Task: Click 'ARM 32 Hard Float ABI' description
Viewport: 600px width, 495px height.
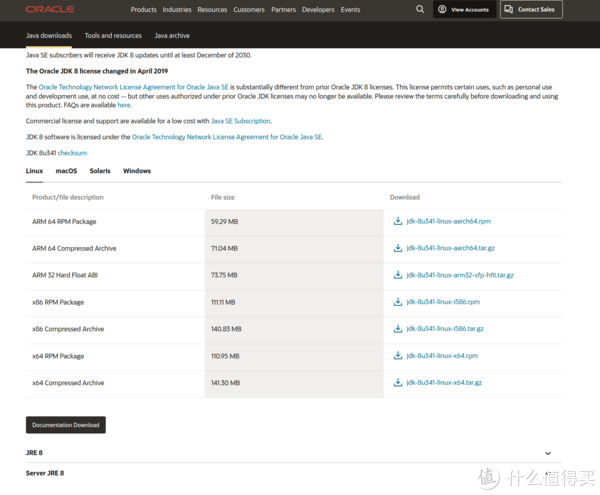Action: tap(65, 275)
